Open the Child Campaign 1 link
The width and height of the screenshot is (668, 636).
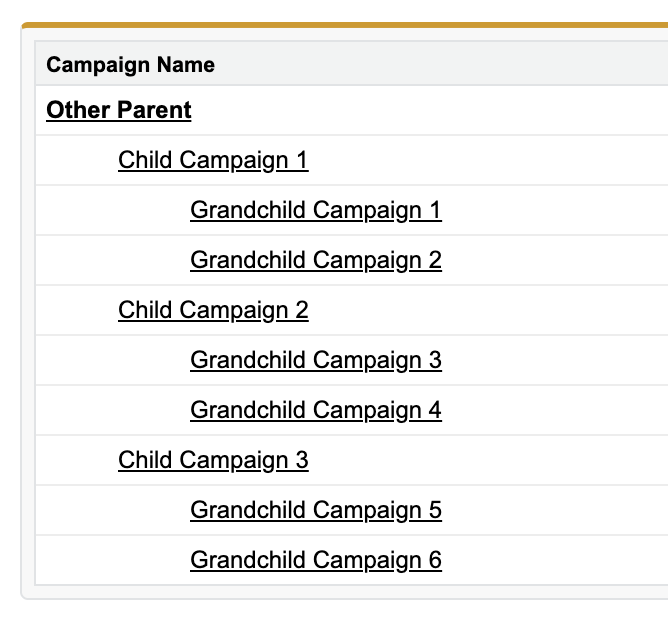tap(213, 161)
